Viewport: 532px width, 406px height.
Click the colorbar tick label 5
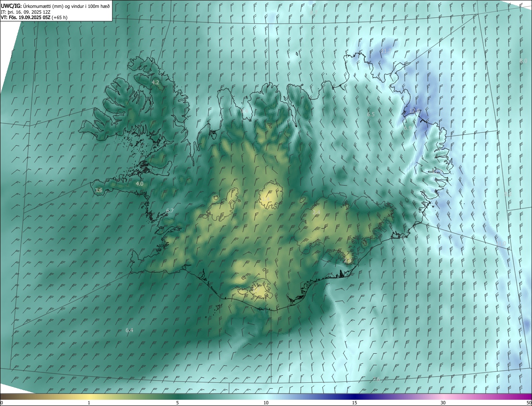pyautogui.click(x=177, y=403)
